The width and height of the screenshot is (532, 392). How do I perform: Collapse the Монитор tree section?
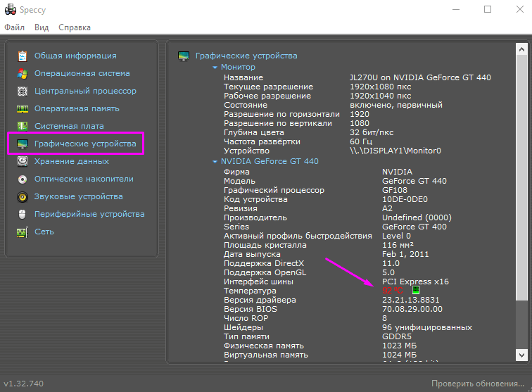tap(215, 68)
